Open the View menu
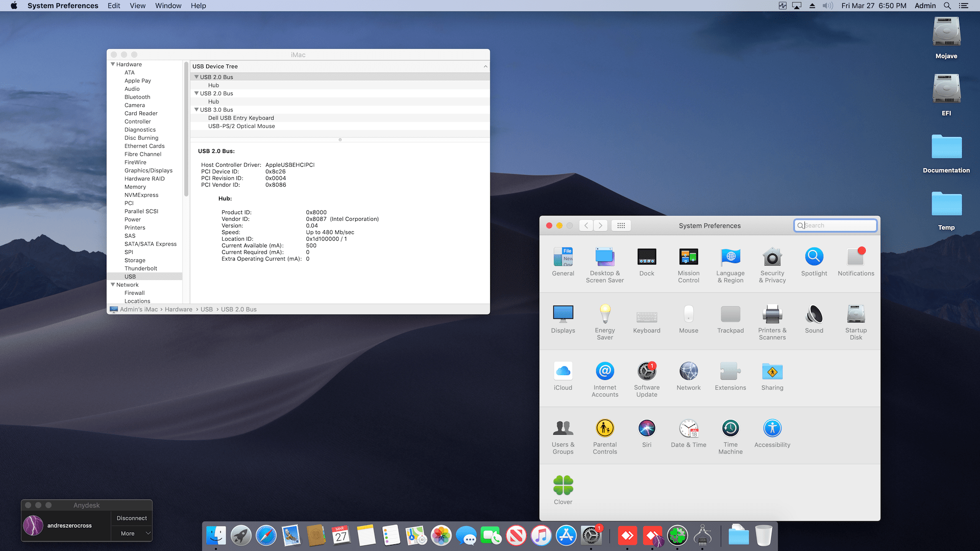980x551 pixels. [x=137, y=6]
